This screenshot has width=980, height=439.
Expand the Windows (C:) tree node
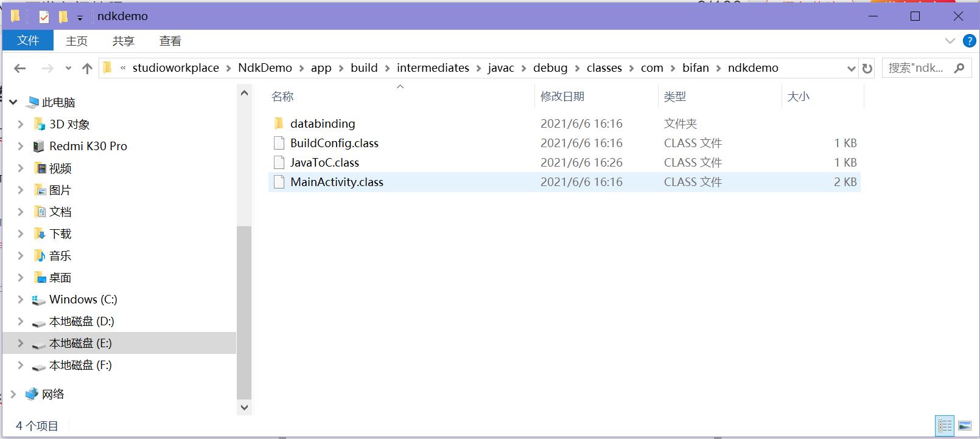pyautogui.click(x=20, y=299)
